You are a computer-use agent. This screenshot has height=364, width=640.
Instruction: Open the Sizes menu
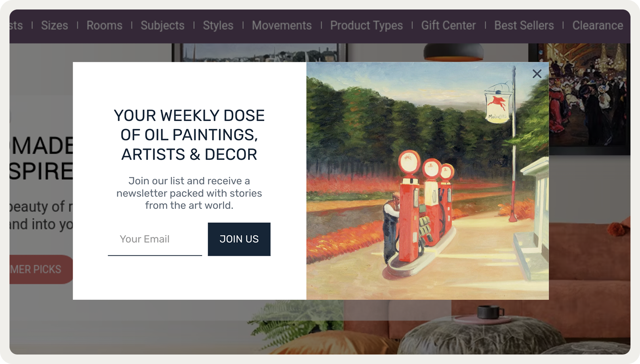55,25
